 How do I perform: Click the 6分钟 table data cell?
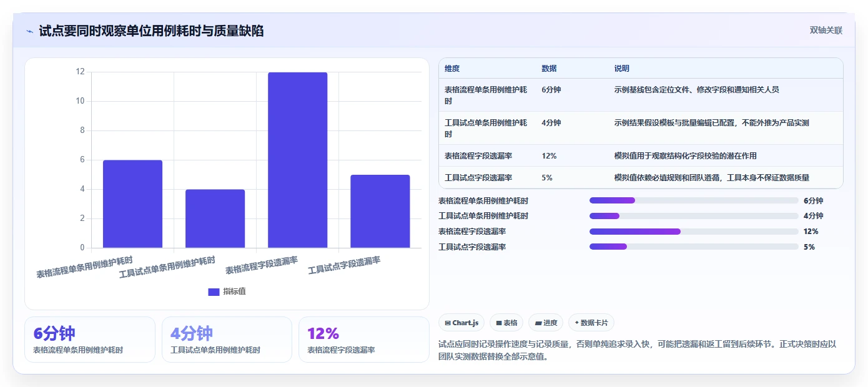point(551,90)
